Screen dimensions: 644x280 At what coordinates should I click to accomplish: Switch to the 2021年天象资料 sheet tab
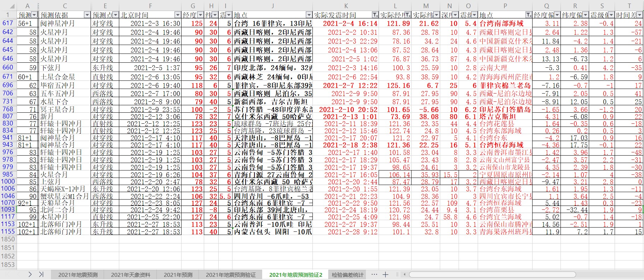[x=131, y=275]
